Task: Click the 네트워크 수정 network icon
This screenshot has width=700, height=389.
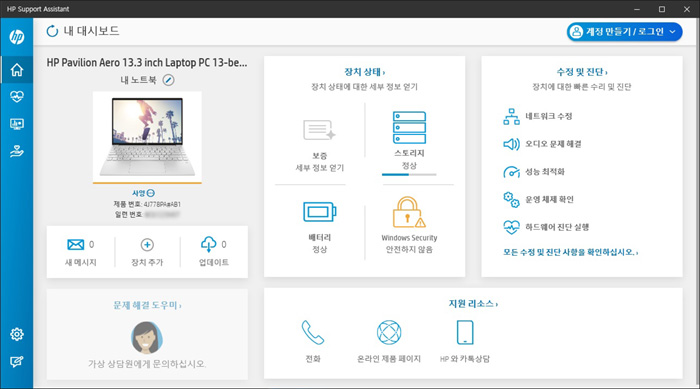Action: [511, 117]
